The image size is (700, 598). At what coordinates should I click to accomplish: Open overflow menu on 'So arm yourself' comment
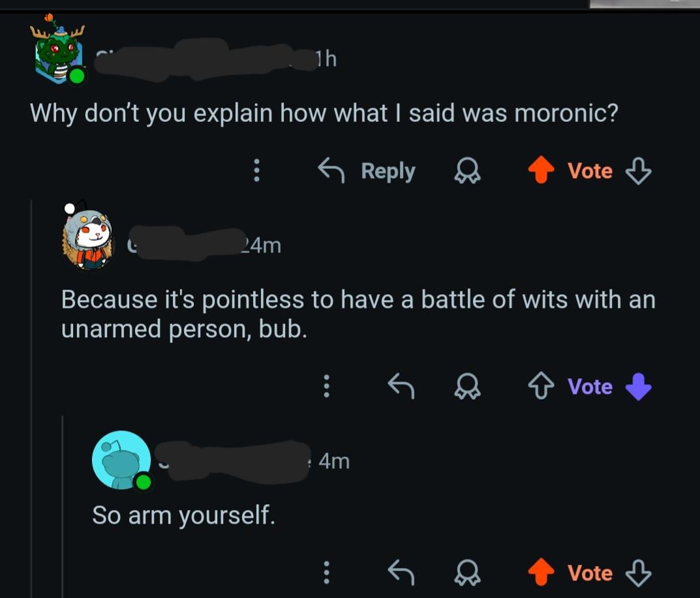[x=327, y=573]
